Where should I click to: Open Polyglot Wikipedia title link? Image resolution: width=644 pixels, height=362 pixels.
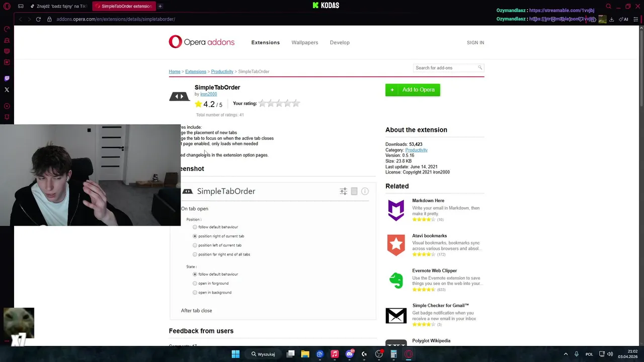click(431, 340)
